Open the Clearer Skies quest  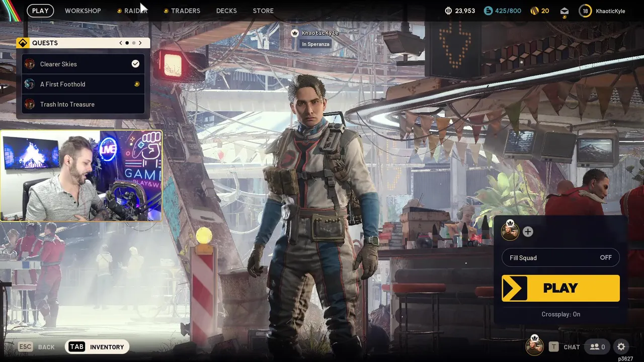[83, 64]
